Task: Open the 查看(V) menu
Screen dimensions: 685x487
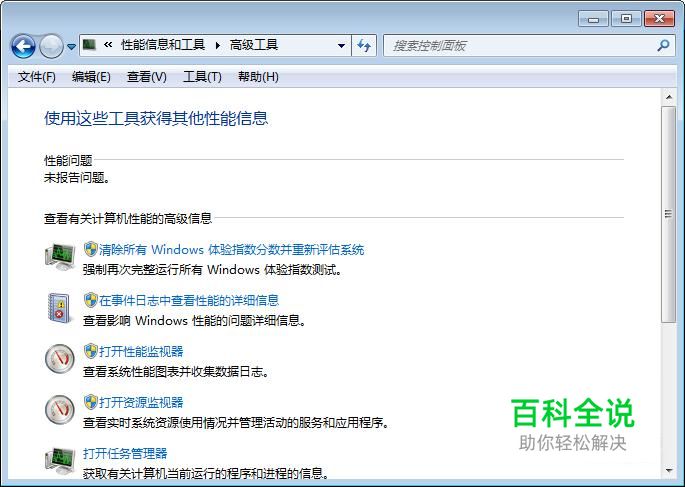Action: pos(146,77)
